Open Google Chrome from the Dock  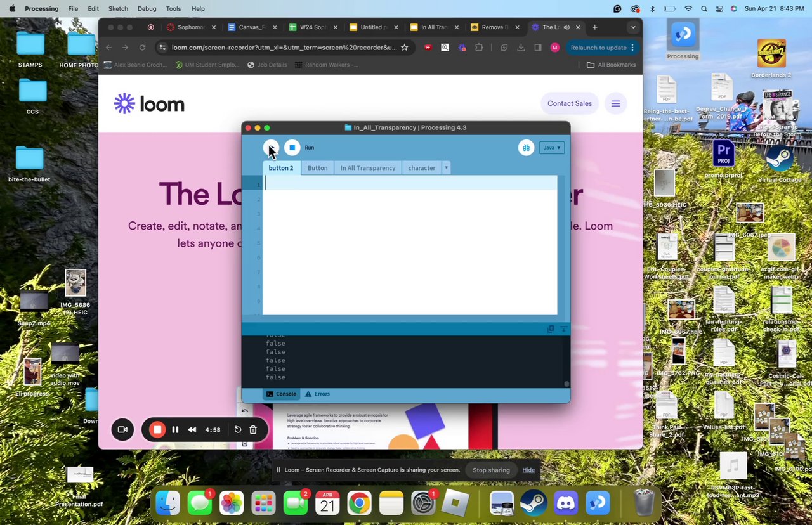pos(359,503)
